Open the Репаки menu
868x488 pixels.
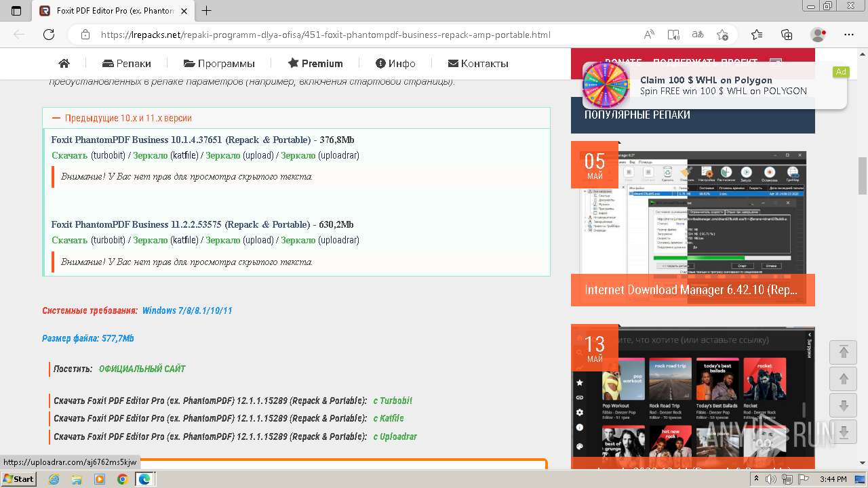pyautogui.click(x=127, y=63)
